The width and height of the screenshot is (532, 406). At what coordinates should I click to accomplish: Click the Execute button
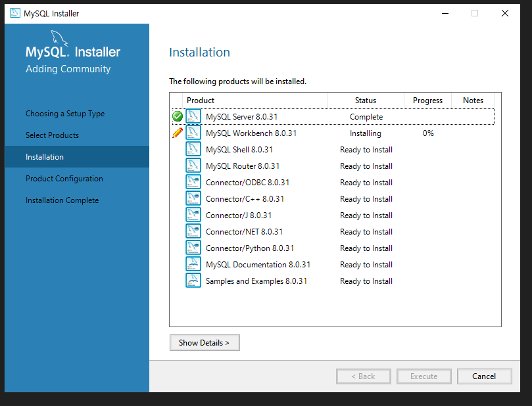(x=423, y=376)
